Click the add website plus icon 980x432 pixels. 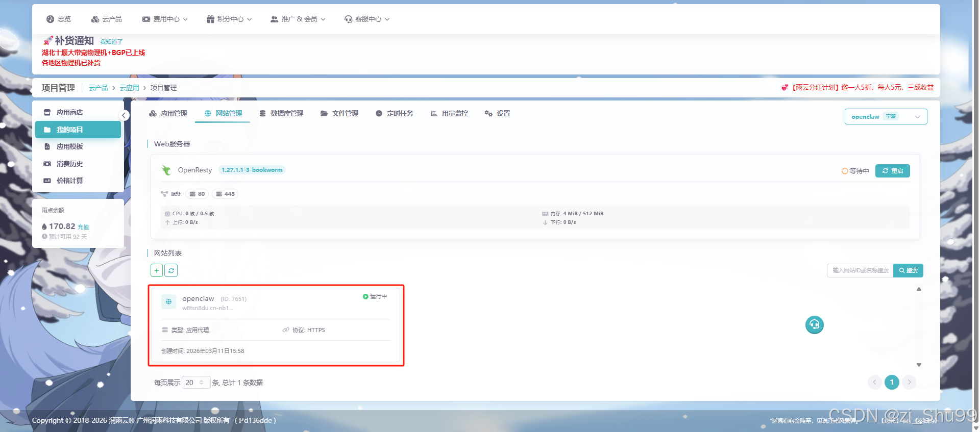(157, 270)
